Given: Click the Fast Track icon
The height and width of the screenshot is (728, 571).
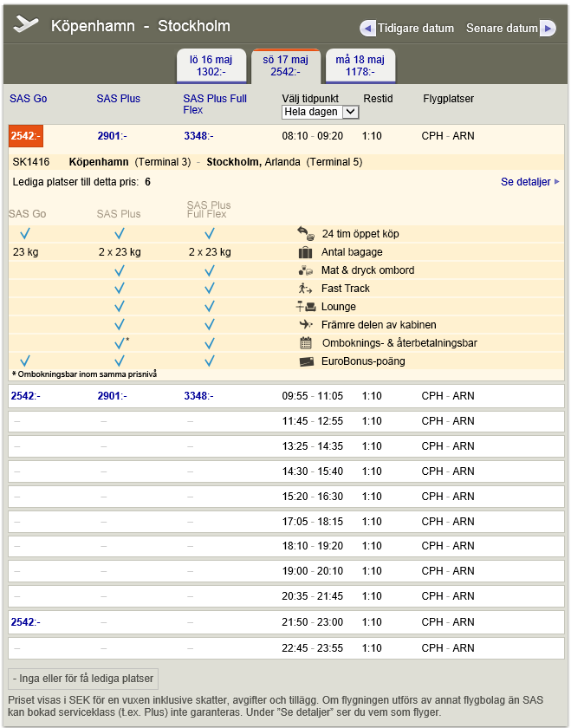Looking at the screenshot, I should (305, 289).
